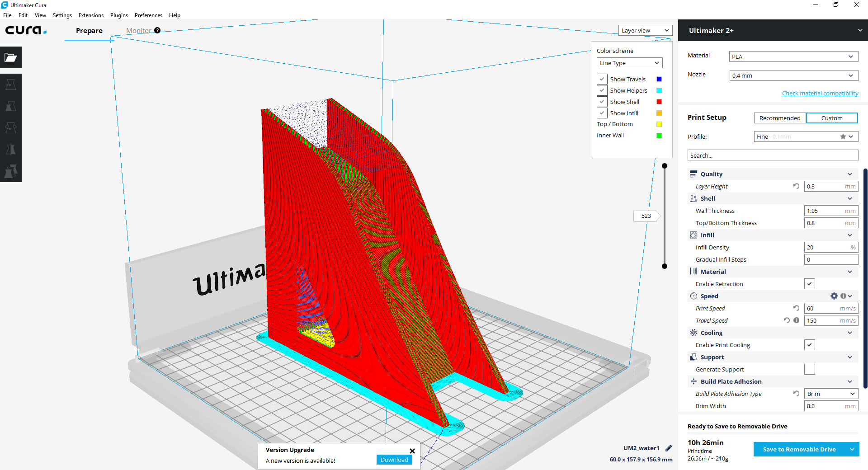
Task: Click the top handle of layer slider
Action: [665, 166]
